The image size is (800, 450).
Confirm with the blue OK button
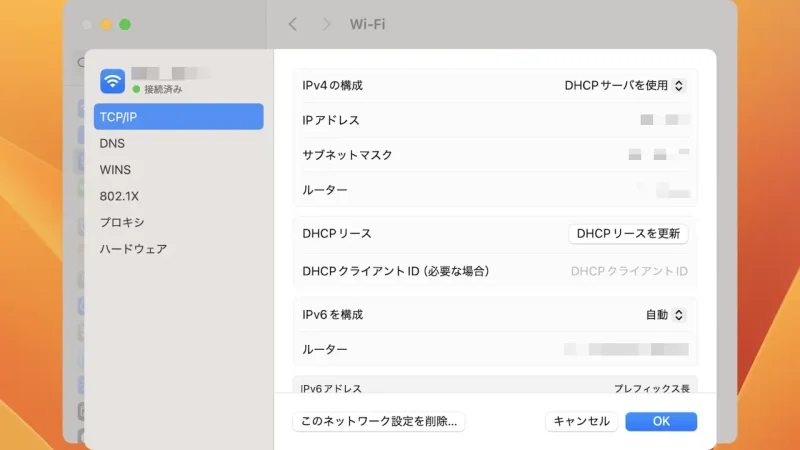[660, 421]
